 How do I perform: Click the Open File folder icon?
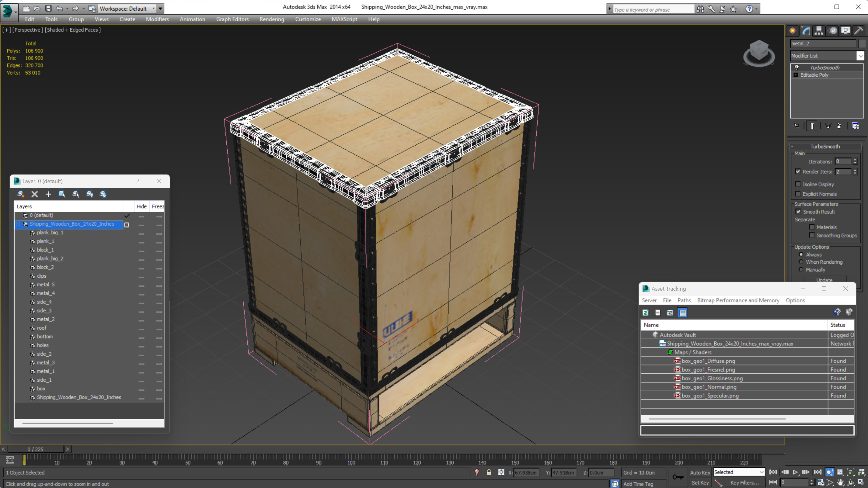(x=37, y=9)
